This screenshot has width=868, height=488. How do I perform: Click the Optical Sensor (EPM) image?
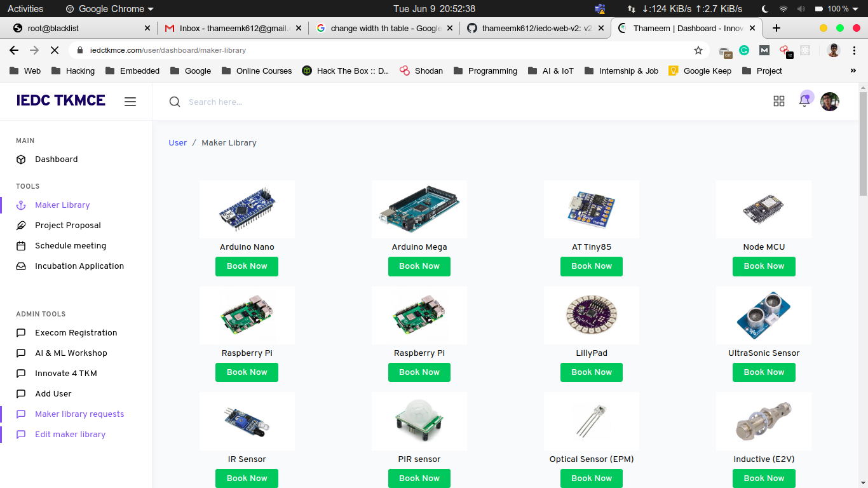click(592, 421)
